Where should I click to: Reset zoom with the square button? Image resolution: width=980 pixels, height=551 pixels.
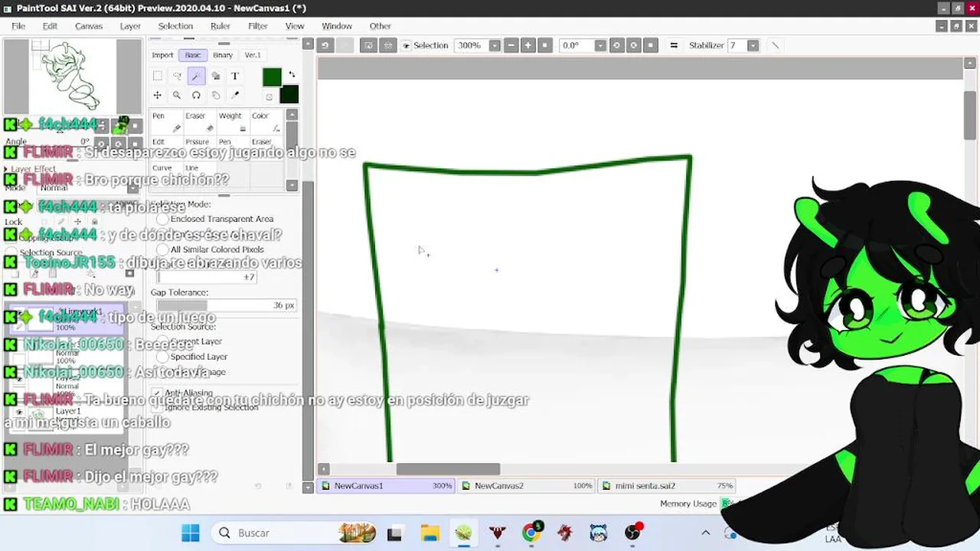[544, 45]
